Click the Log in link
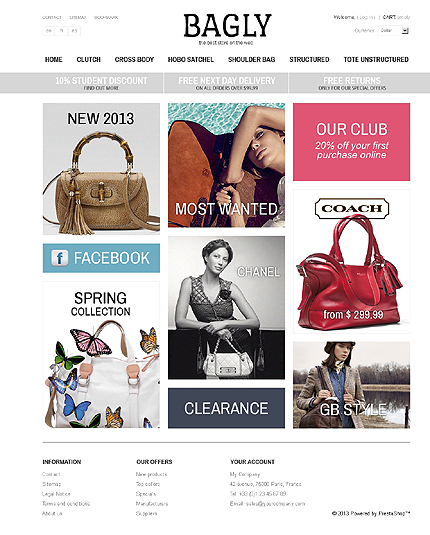This screenshot has width=430, height=535. click(367, 17)
